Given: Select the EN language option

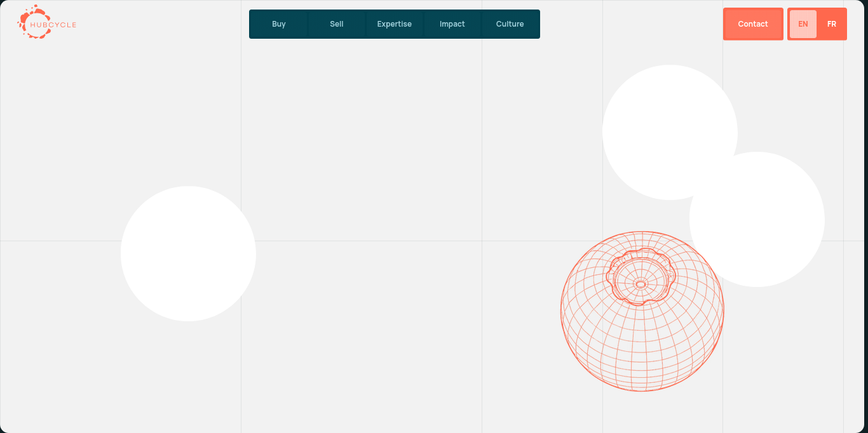Looking at the screenshot, I should coord(803,24).
